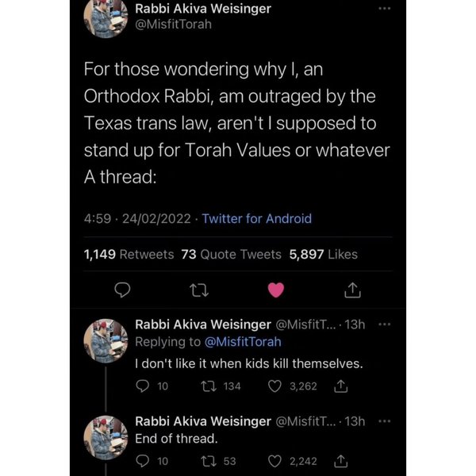
Task: Open options menu on first reply
Action: (385, 325)
